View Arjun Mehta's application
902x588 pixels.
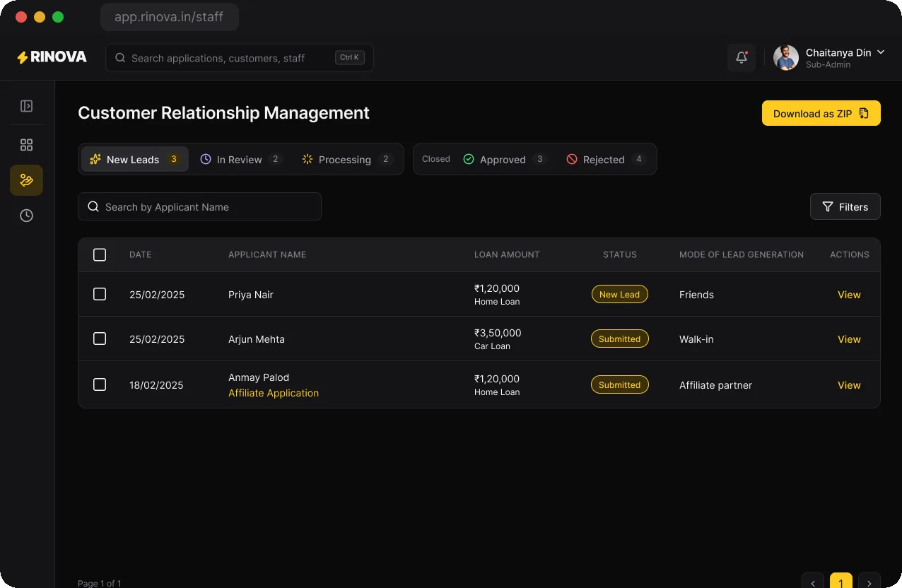point(849,339)
